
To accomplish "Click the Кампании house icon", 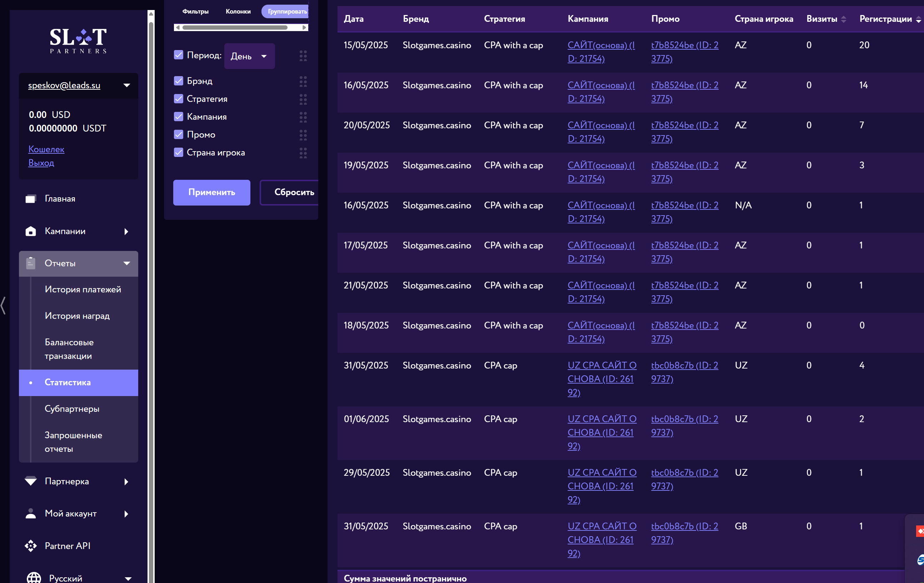I will [31, 231].
